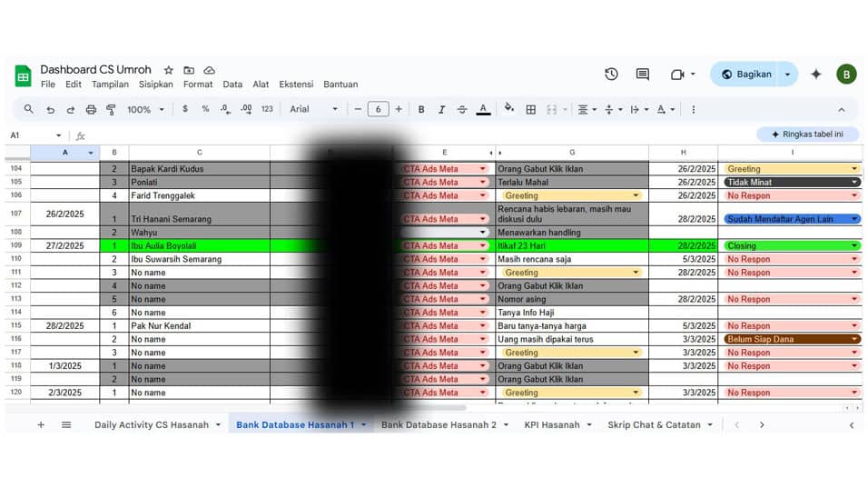Toggle strikethrough formatting

point(462,110)
